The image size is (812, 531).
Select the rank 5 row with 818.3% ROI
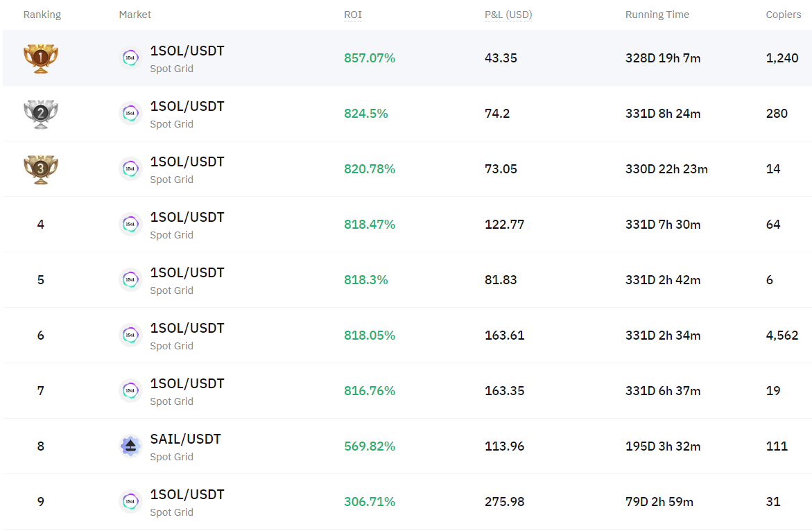pos(407,280)
